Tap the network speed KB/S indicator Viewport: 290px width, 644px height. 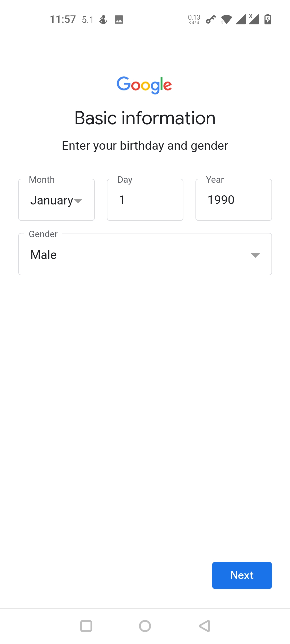point(194,19)
